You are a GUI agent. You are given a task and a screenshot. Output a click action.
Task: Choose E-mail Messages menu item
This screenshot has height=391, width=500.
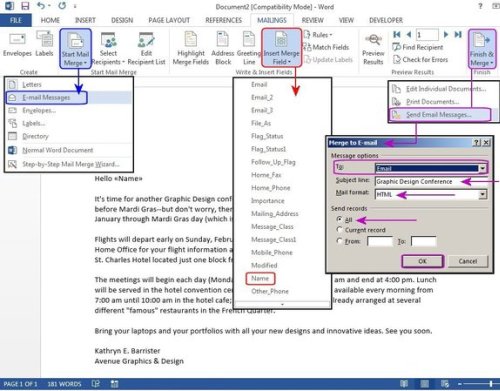(69, 97)
